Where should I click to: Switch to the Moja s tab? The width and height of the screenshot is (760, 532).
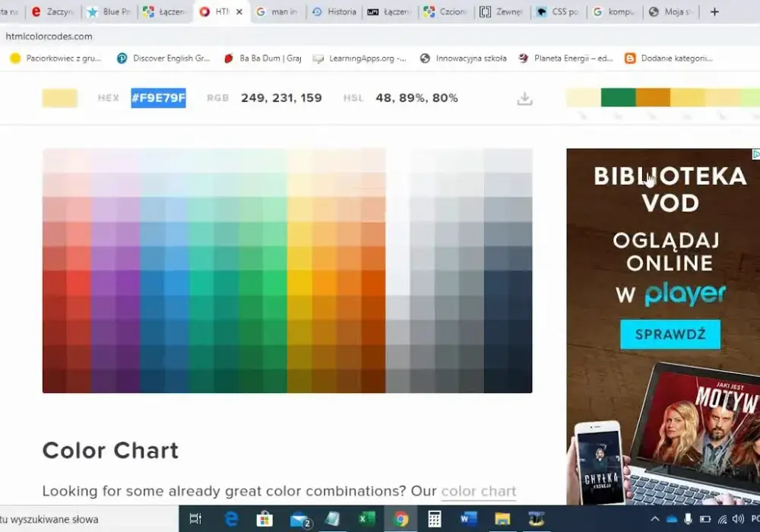pyautogui.click(x=671, y=11)
